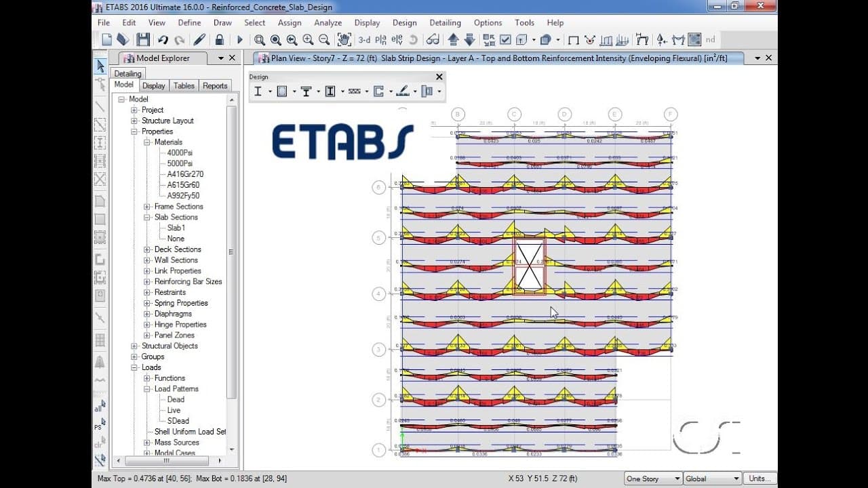The image size is (868, 488).
Task: Select the Reinforcing Bar Sizes item
Action: click(188, 281)
